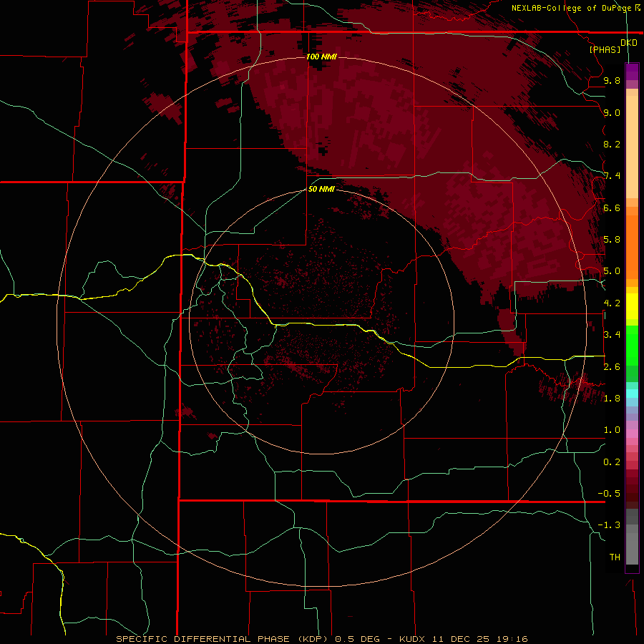Pick the cyan band on color bar
This screenshot has height=644, width=644.
pyautogui.click(x=632, y=394)
